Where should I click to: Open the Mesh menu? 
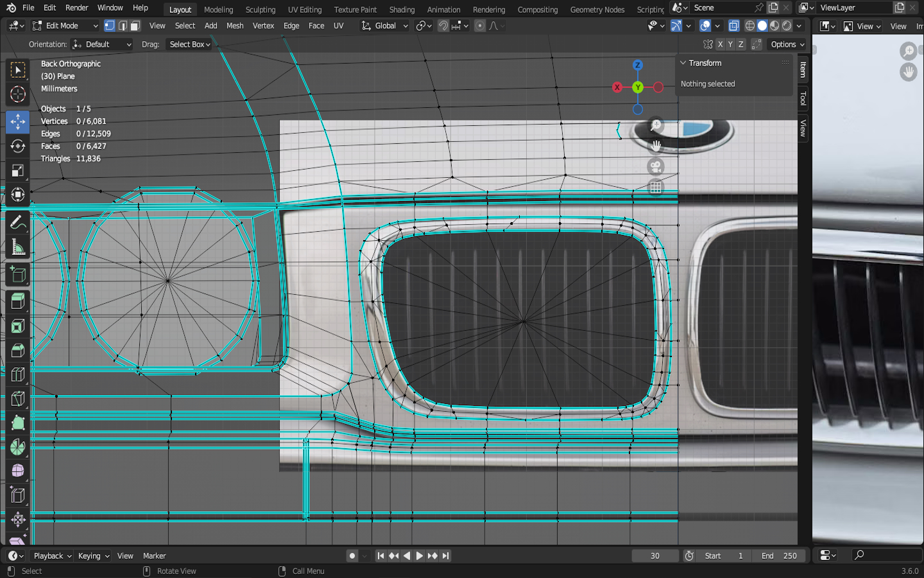point(235,26)
